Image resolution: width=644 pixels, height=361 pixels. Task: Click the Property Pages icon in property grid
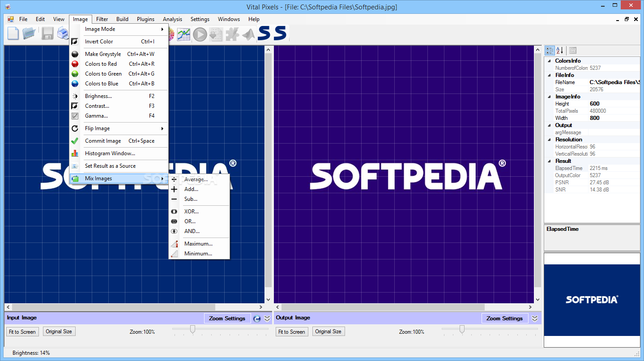[x=573, y=51]
